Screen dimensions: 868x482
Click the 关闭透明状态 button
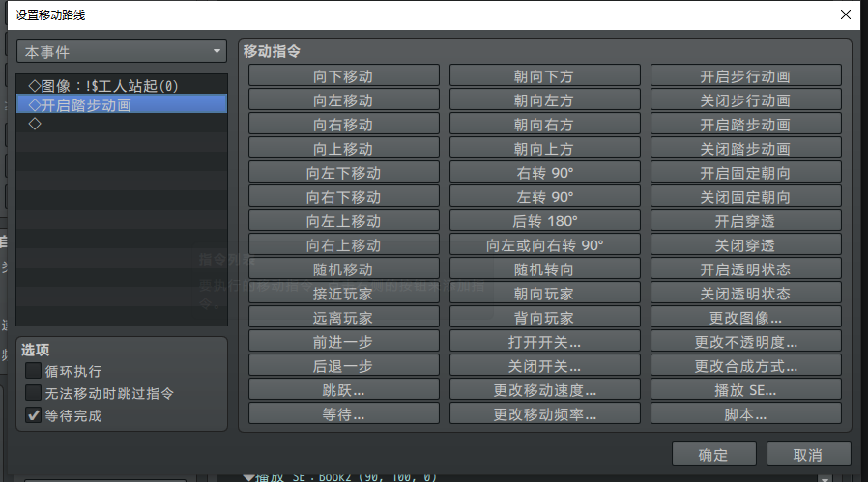[745, 294]
